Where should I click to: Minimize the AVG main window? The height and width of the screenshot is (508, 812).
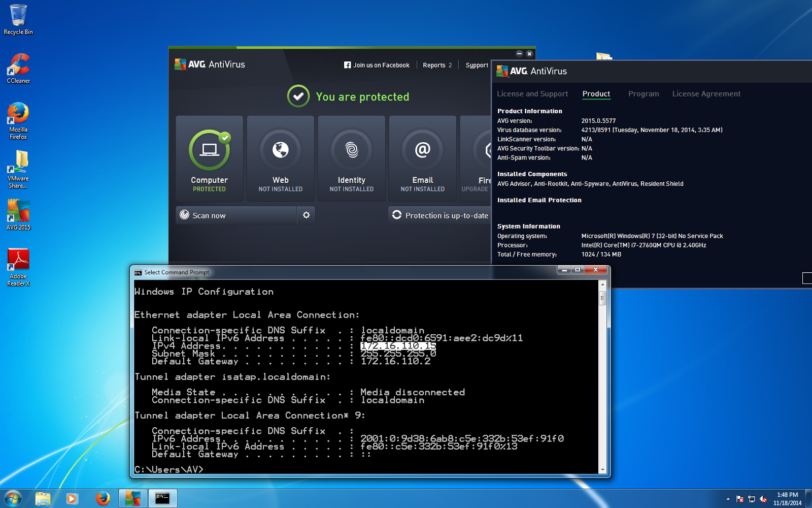(519, 54)
